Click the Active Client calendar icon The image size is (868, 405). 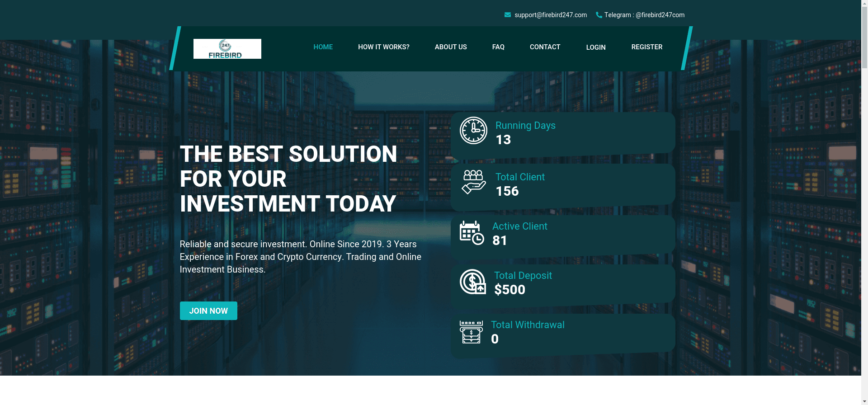coord(472,233)
